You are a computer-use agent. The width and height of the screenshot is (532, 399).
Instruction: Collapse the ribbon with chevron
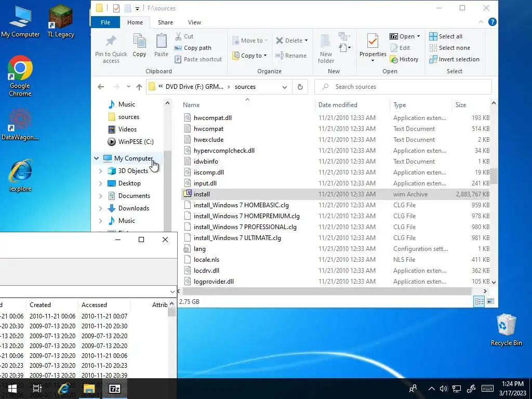pos(481,22)
